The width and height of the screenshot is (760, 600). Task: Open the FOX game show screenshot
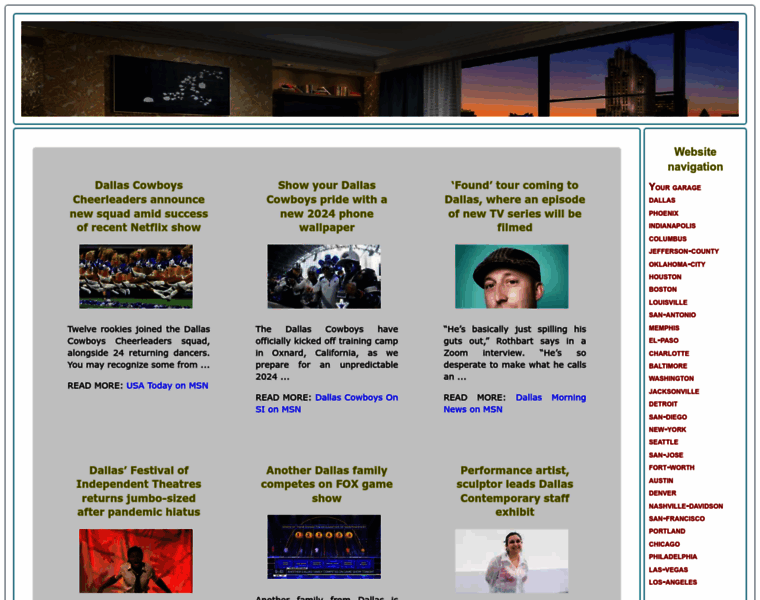coord(324,547)
